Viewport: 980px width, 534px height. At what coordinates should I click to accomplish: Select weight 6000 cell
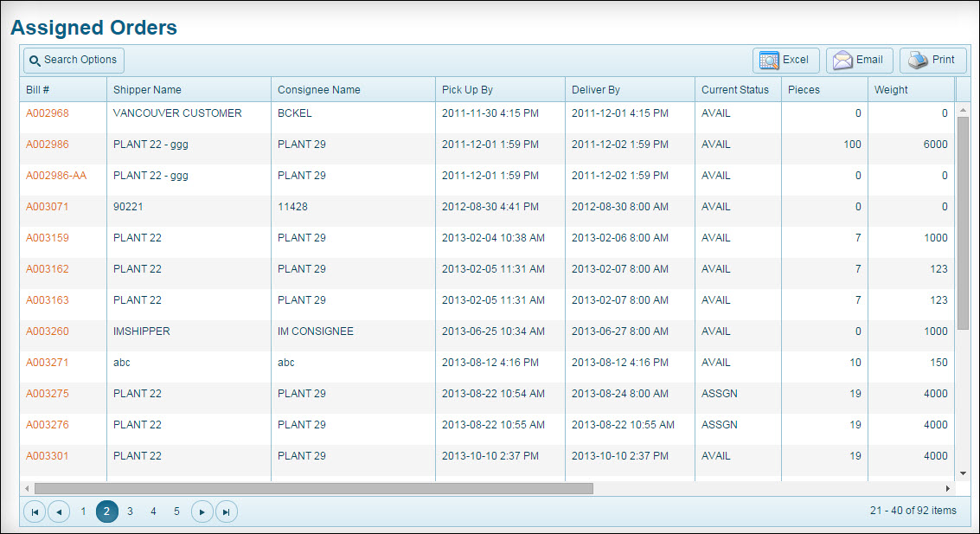click(x=912, y=148)
